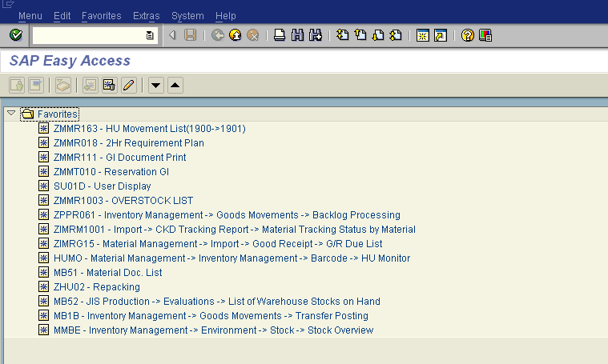The image size is (608, 364).
Task: Open the Favorites menu in the menu bar
Action: click(x=102, y=16)
